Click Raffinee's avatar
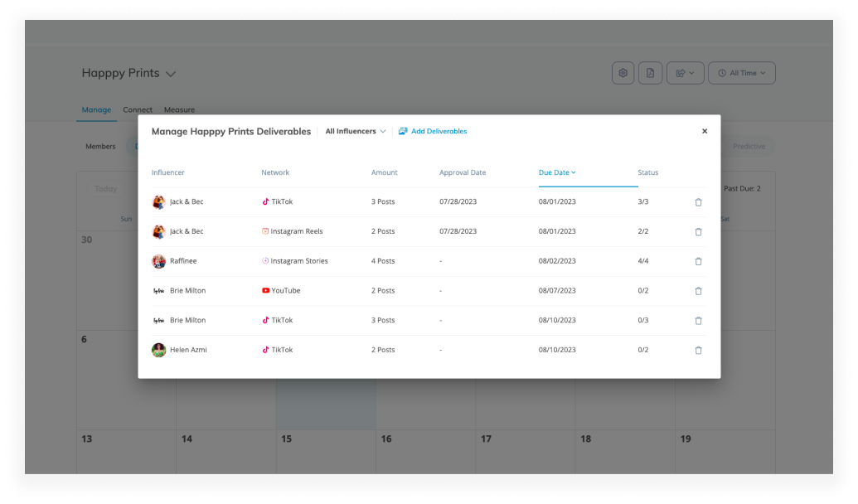The image size is (858, 504). (x=158, y=261)
